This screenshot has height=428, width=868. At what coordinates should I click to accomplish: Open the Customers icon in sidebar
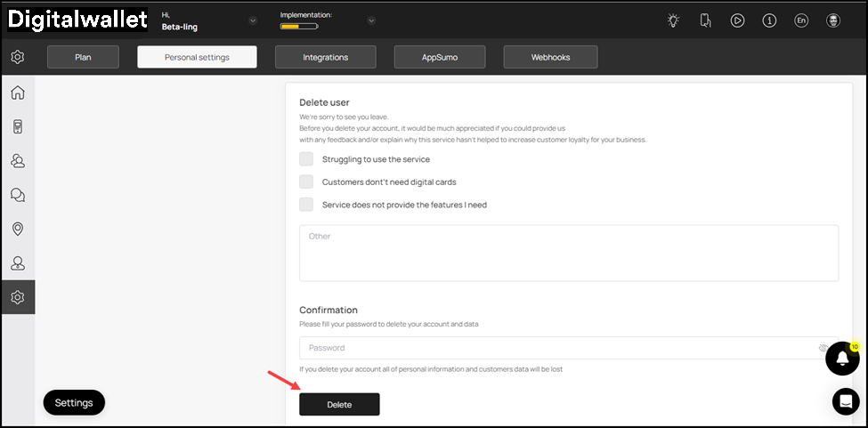(17, 161)
